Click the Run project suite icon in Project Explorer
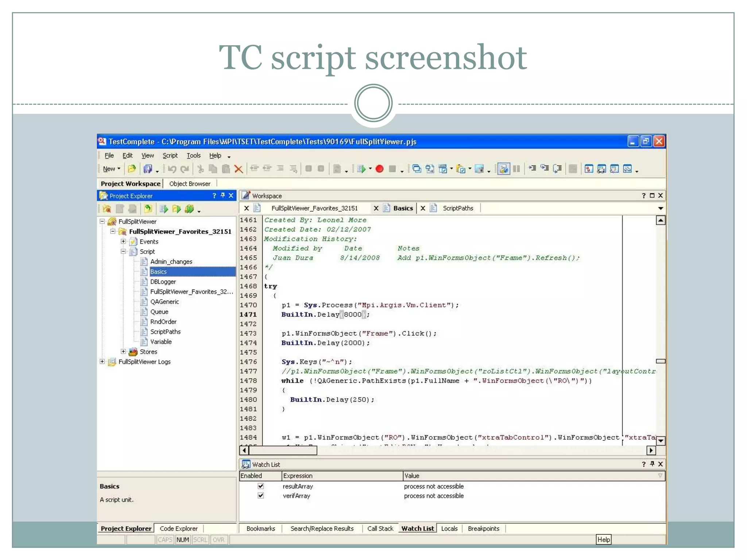747x560 pixels. (x=189, y=209)
